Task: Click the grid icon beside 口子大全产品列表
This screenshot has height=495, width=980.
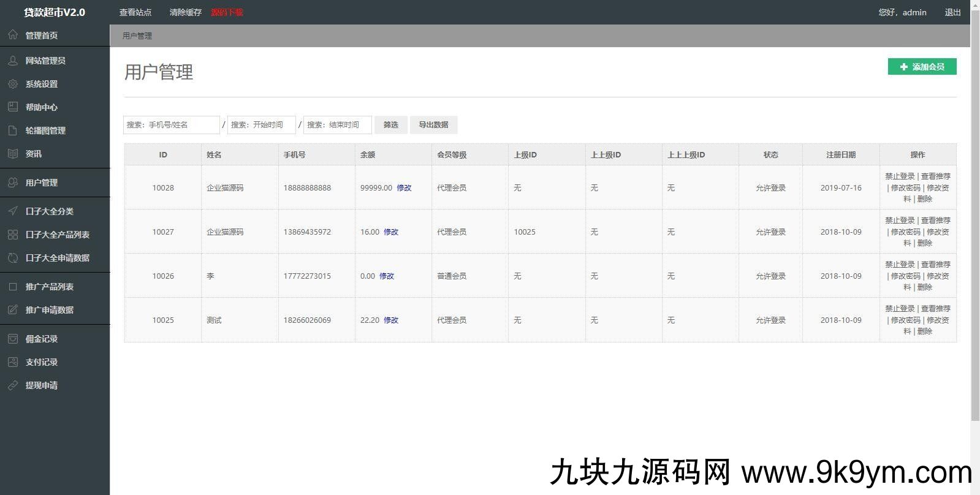Action: pyautogui.click(x=12, y=235)
